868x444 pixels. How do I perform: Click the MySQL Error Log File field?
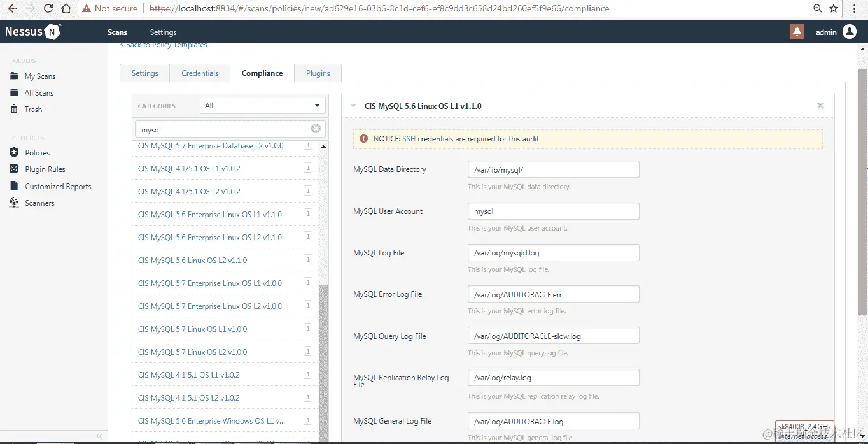coord(554,294)
